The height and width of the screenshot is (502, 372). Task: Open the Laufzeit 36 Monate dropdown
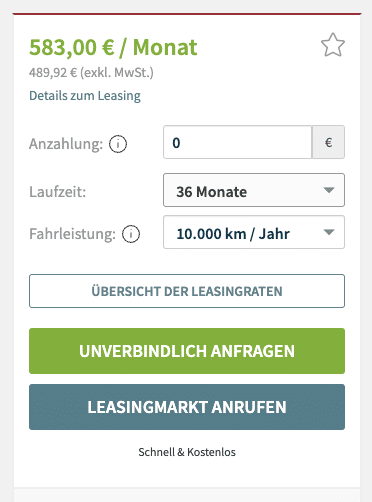254,190
